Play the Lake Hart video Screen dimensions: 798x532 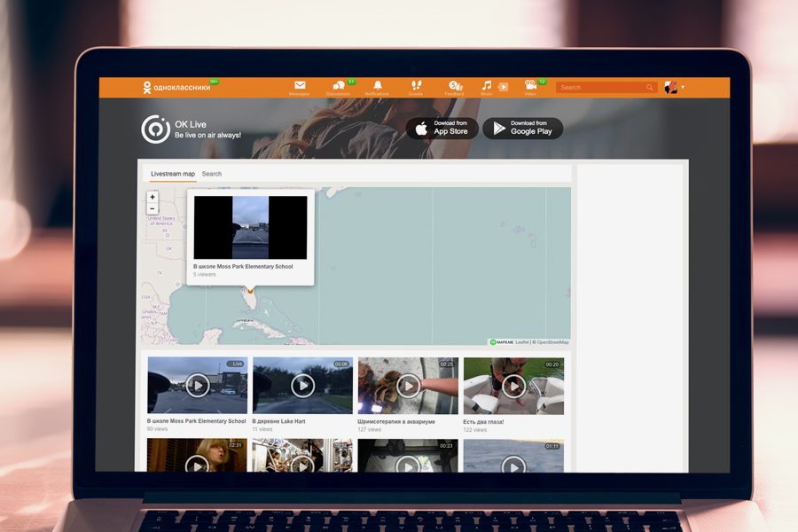pos(303,386)
